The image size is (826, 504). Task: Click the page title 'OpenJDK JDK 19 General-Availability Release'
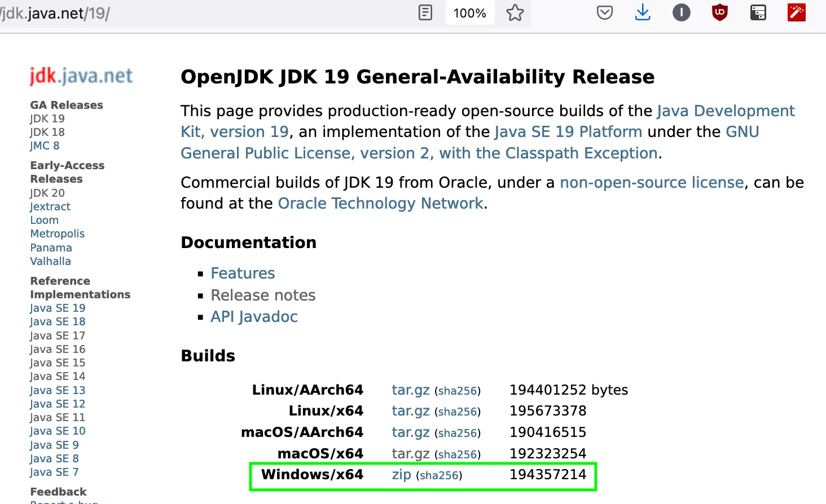[418, 77]
